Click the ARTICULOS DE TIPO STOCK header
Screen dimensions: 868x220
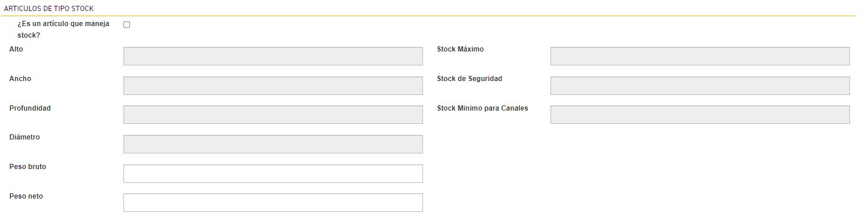click(49, 9)
